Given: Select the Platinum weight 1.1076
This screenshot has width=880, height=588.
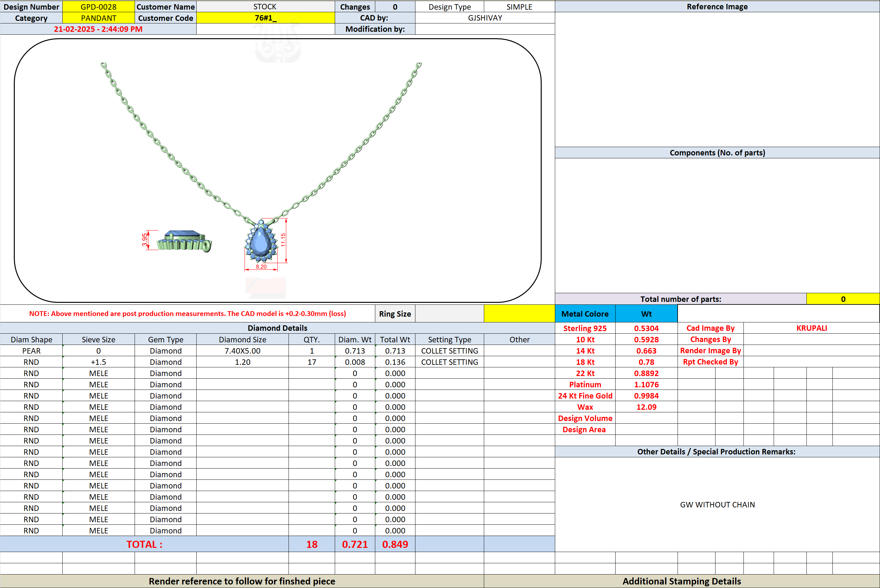Looking at the screenshot, I should click(x=646, y=384).
